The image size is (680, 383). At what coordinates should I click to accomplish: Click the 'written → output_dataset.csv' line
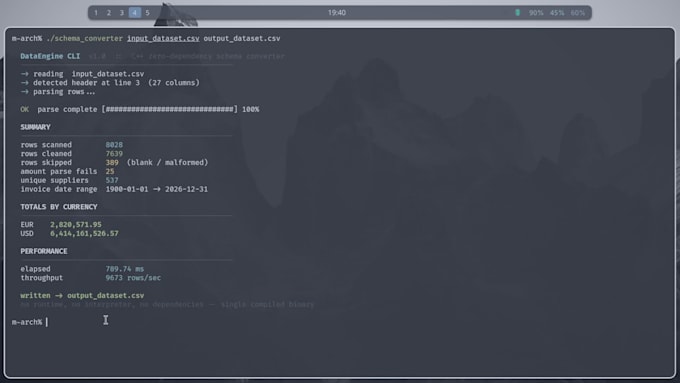(82, 295)
